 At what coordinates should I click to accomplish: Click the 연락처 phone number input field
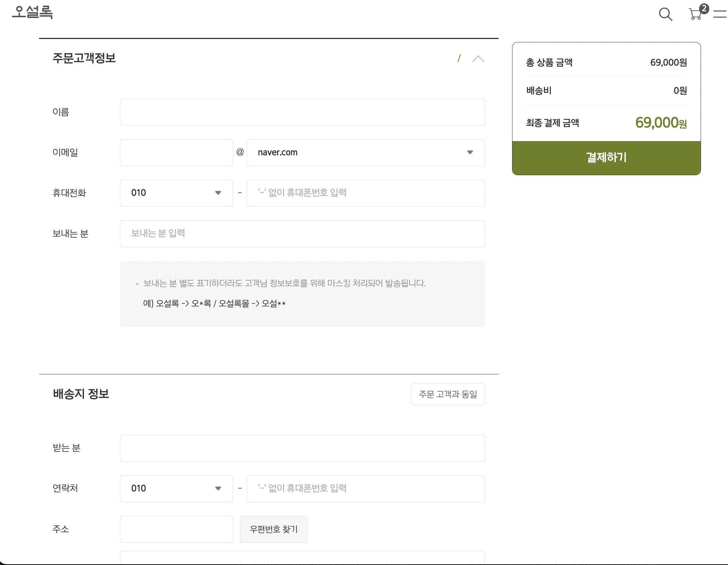point(365,489)
